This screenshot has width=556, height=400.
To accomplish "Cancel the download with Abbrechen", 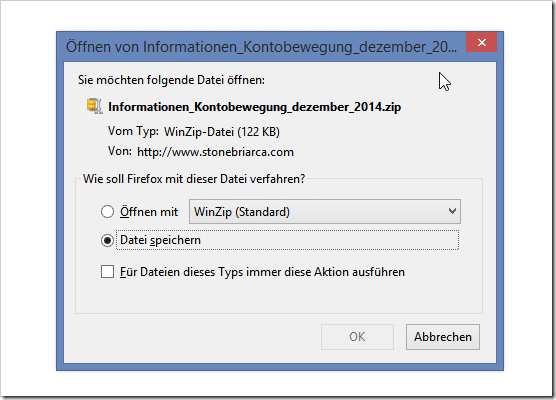I will coord(443,337).
